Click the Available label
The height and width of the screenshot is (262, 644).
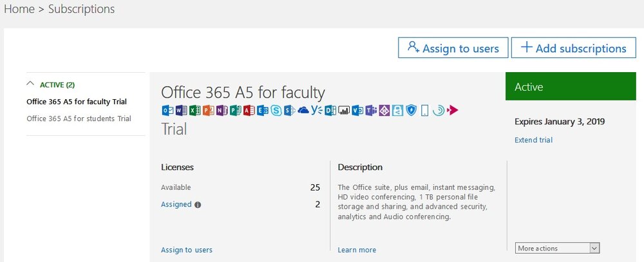point(176,188)
